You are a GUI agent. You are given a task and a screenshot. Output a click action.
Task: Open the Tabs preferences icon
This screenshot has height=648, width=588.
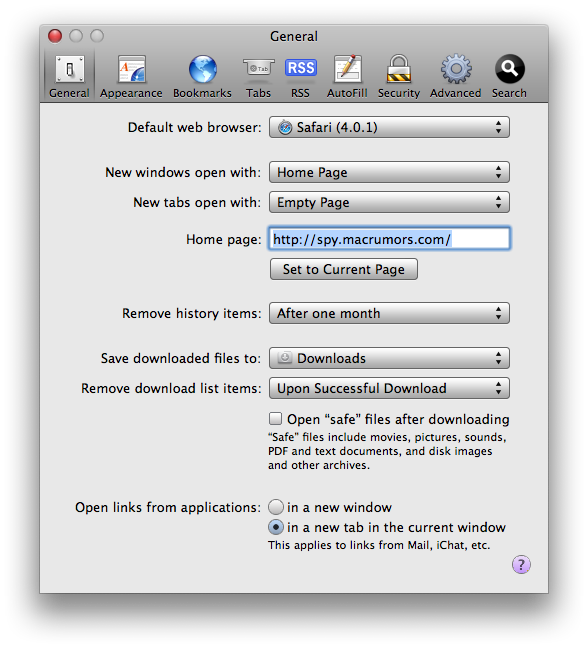coord(259,68)
